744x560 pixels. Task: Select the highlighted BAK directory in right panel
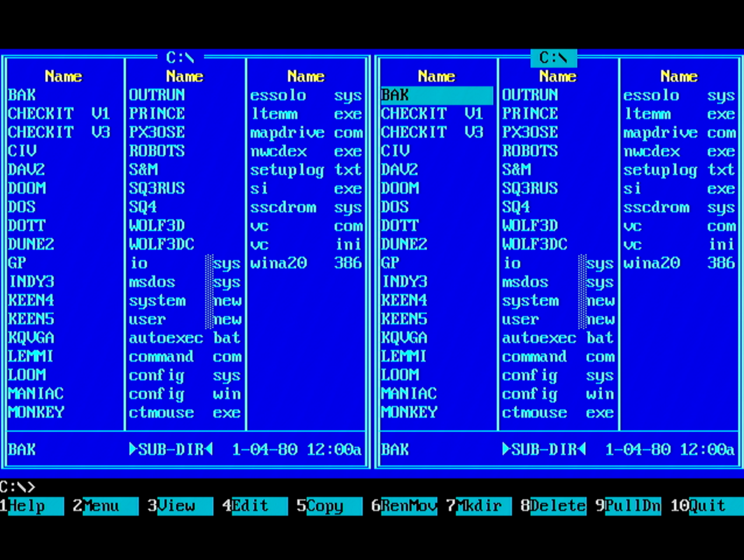pyautogui.click(x=437, y=95)
